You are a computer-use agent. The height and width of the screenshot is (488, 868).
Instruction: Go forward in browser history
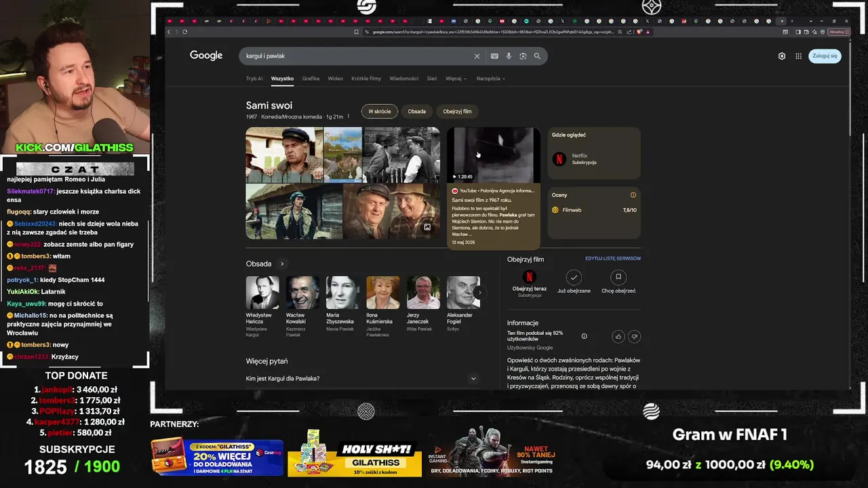(x=176, y=32)
